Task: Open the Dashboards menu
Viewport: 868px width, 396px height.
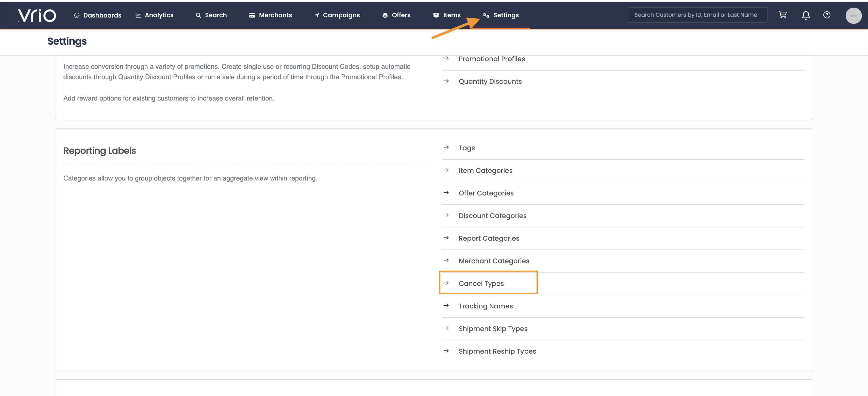Action: coord(98,15)
